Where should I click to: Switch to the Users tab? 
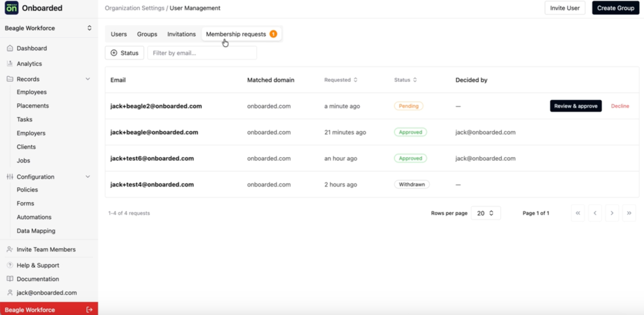tap(119, 34)
